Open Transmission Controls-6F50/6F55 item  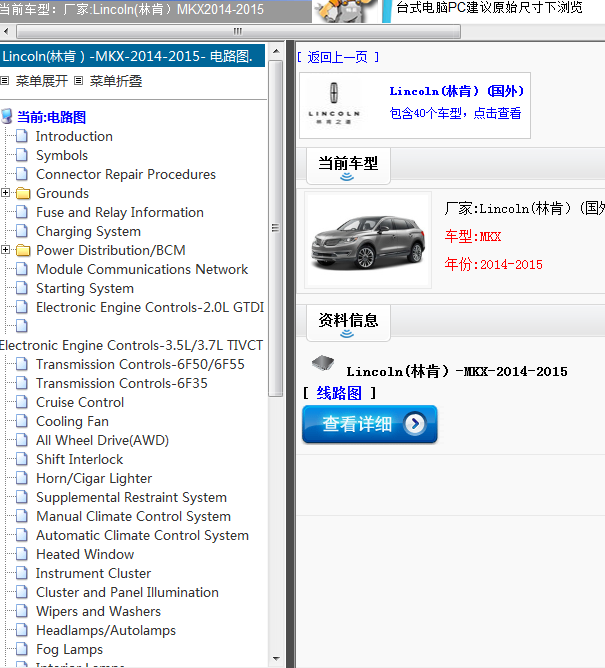coord(140,364)
